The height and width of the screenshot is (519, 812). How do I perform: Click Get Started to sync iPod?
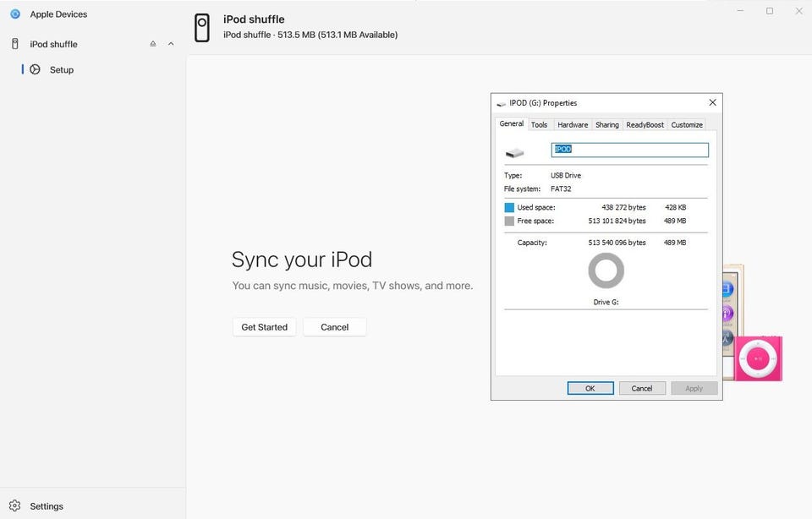pos(264,327)
